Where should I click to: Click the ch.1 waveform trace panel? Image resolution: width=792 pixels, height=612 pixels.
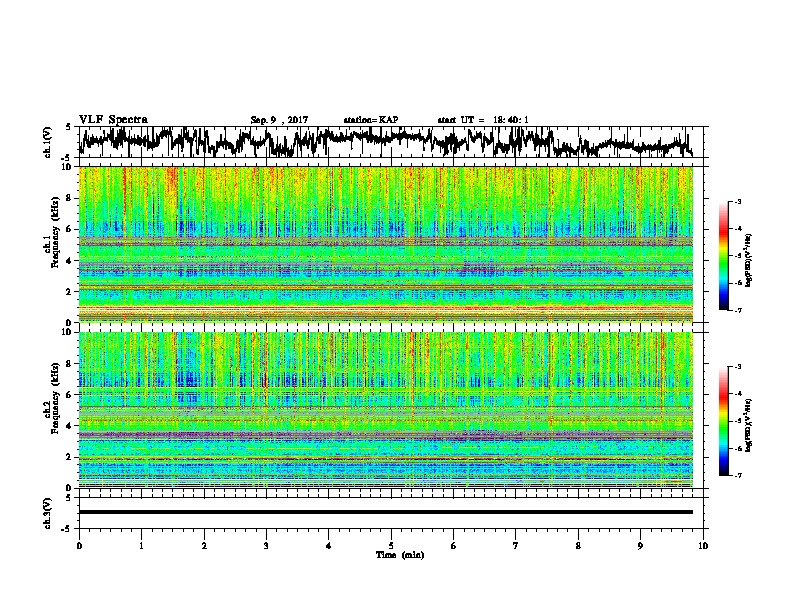[x=393, y=142]
